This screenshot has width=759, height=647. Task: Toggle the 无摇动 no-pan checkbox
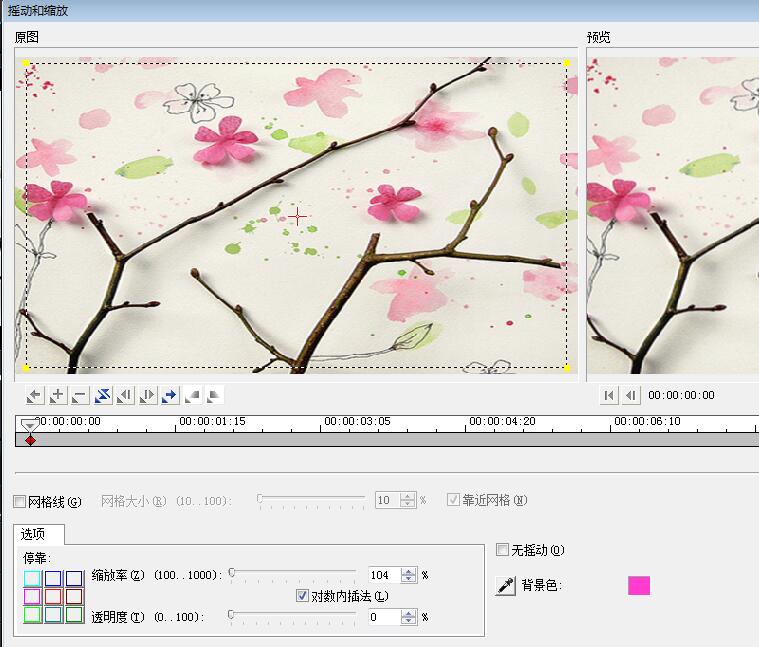tap(503, 550)
